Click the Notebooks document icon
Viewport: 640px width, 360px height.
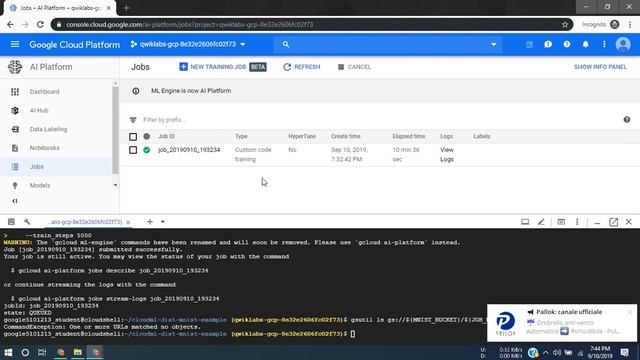tap(15, 148)
